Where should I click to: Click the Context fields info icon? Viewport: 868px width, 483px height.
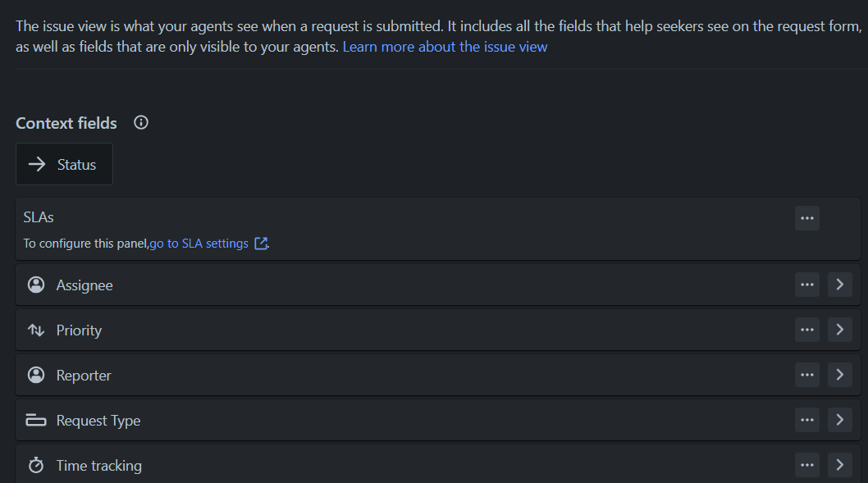[141, 123]
